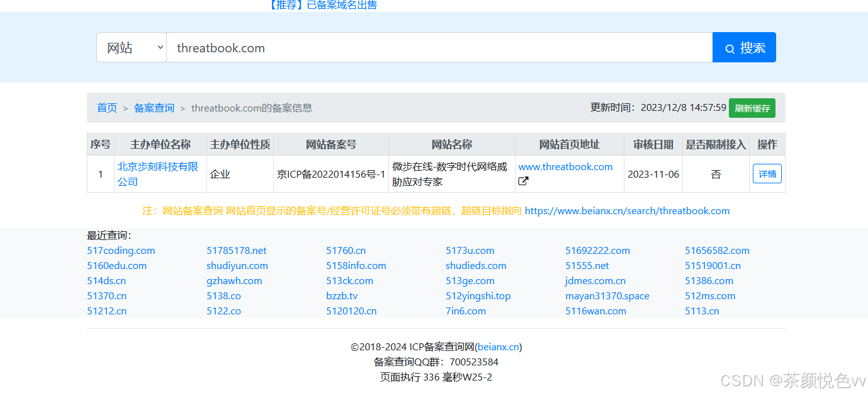Go to 首页 in the breadcrumb
Screen dimensions: 868x395
pyautogui.click(x=107, y=108)
